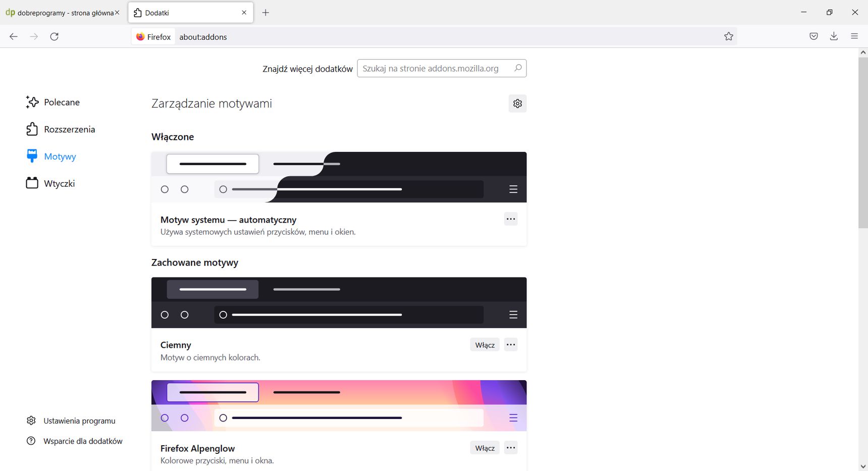The width and height of the screenshot is (868, 471).
Task: Go back with the back arrow
Action: click(x=14, y=36)
